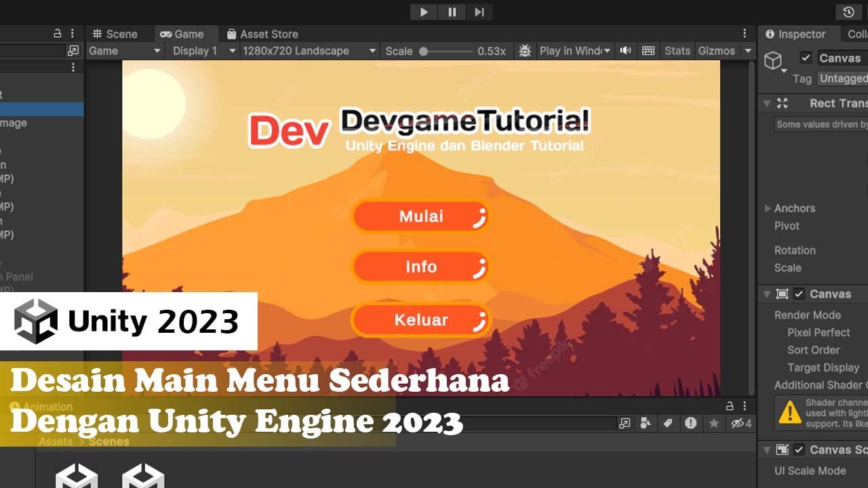Click the Pixel Perfect property label
The height and width of the screenshot is (488, 868).
[818, 333]
